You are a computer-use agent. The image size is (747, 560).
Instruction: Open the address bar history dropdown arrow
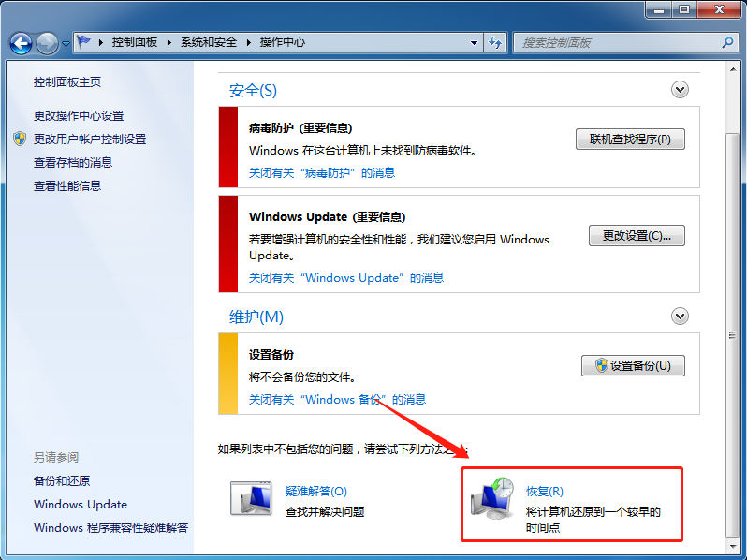click(474, 43)
